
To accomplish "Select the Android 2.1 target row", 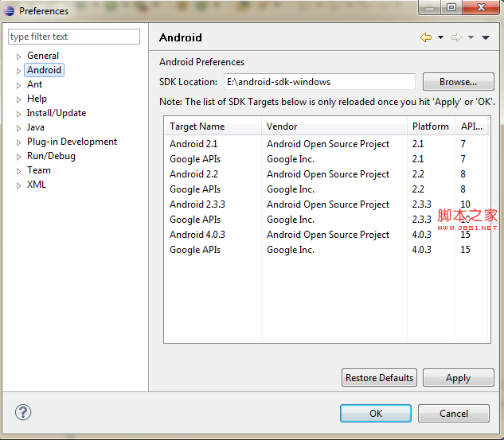I will (327, 143).
